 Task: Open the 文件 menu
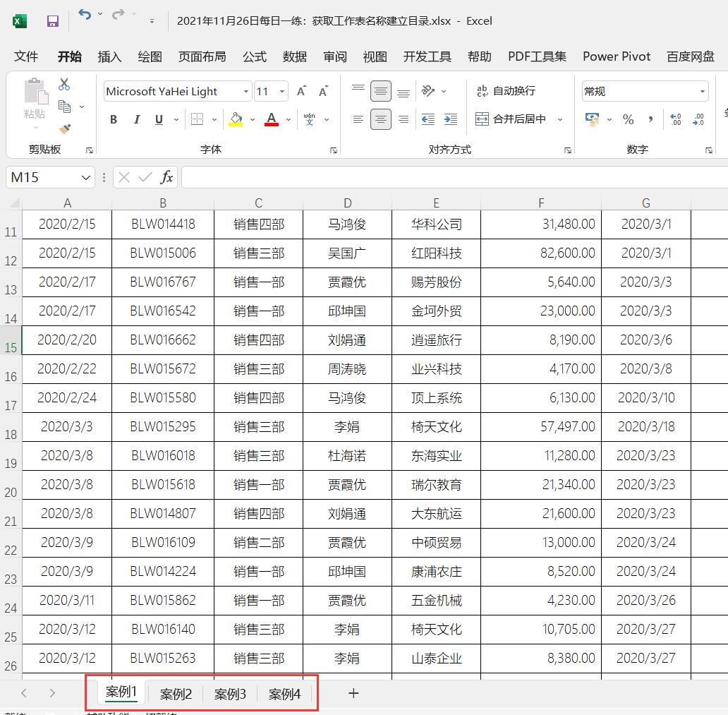25,56
